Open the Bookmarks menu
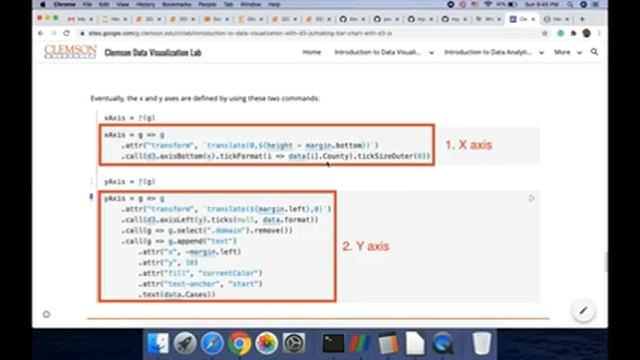 (177, 4)
